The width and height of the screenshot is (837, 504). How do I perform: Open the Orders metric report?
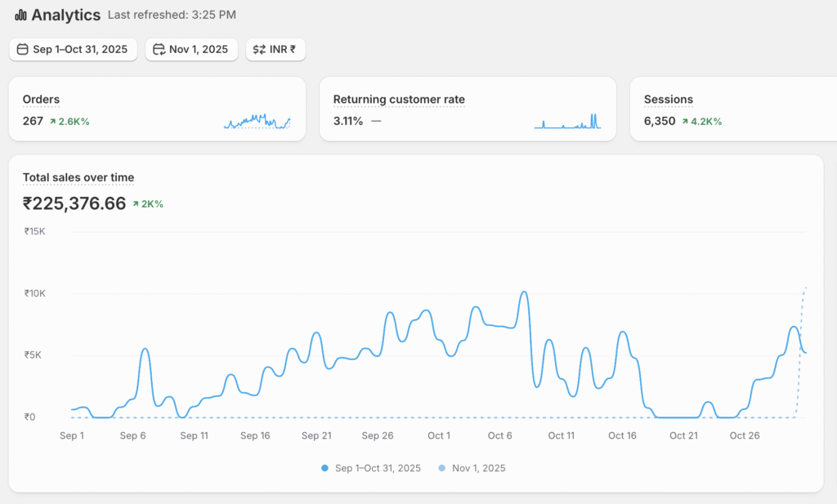point(41,100)
